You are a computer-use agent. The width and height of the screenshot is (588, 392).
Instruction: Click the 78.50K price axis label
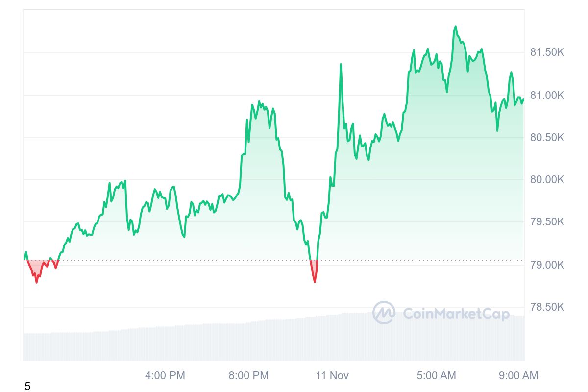pyautogui.click(x=547, y=307)
